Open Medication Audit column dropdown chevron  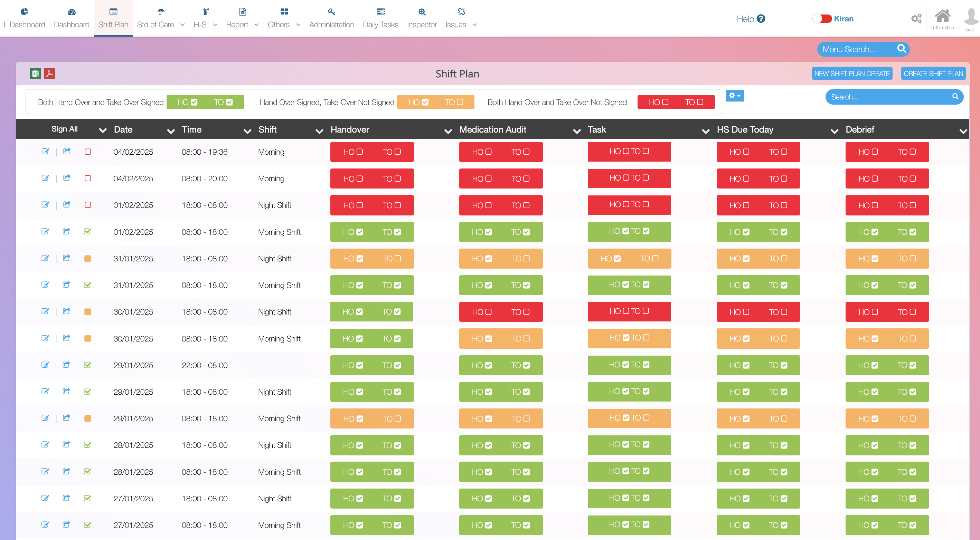click(x=577, y=131)
